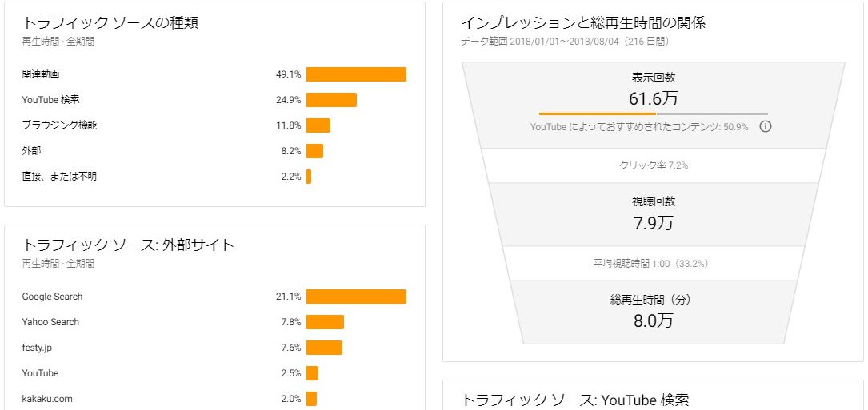Open the トラフィック ソースの種類 card title
This screenshot has width=868, height=410.
110,23
